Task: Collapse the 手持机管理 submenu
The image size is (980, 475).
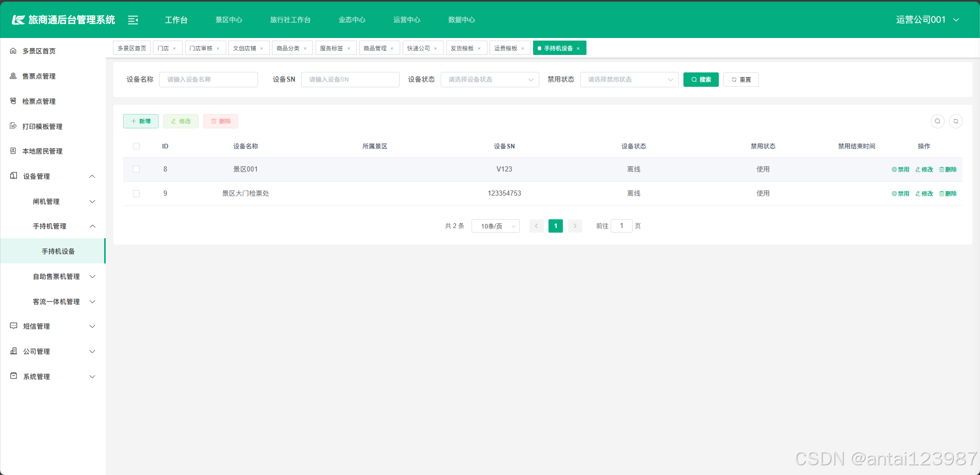Action: tap(53, 226)
